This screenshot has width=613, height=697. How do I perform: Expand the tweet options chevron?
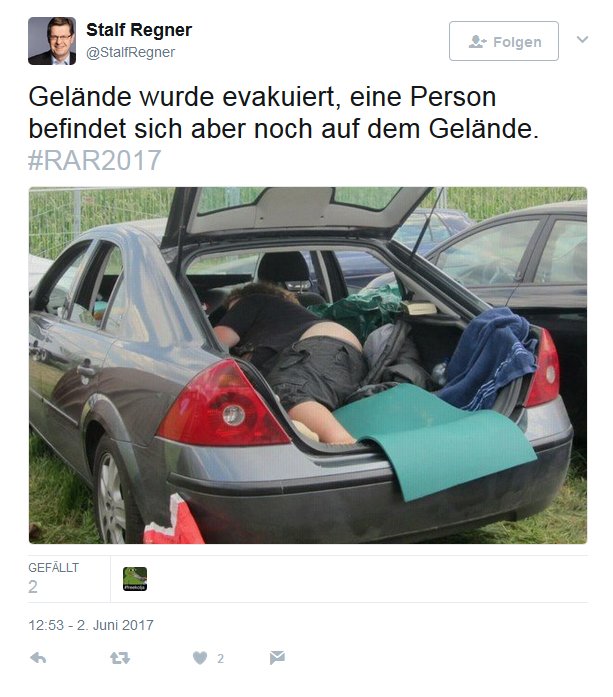pyautogui.click(x=582, y=40)
